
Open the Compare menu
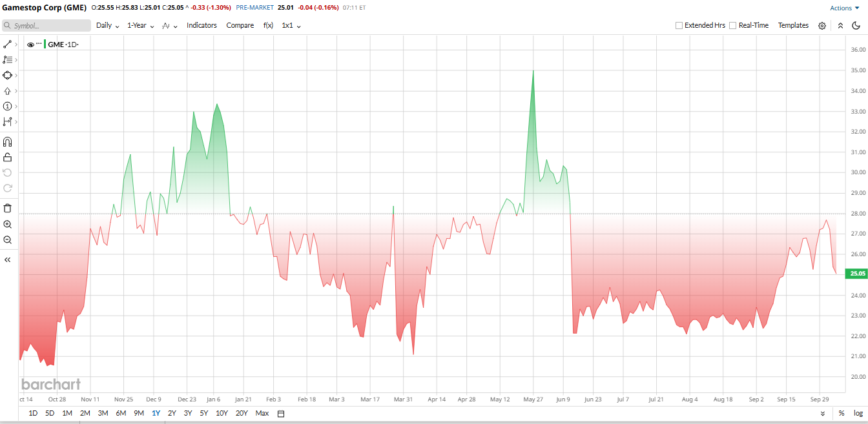pyautogui.click(x=240, y=26)
